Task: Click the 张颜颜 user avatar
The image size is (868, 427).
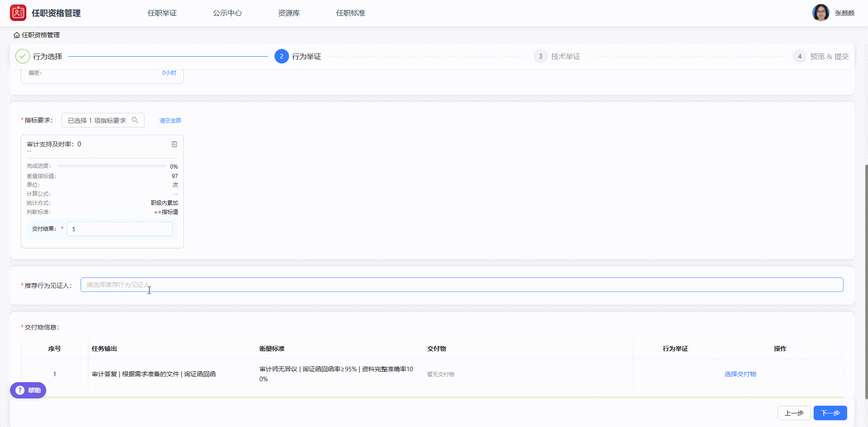Action: (x=820, y=12)
